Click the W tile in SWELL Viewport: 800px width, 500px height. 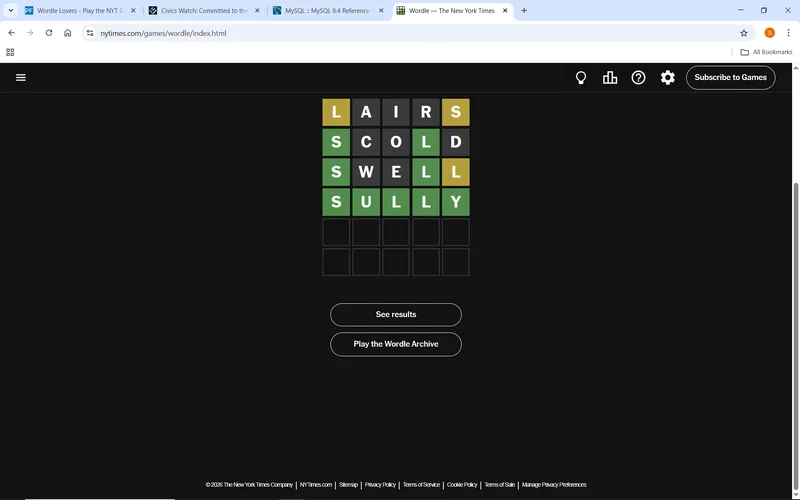pyautogui.click(x=366, y=172)
